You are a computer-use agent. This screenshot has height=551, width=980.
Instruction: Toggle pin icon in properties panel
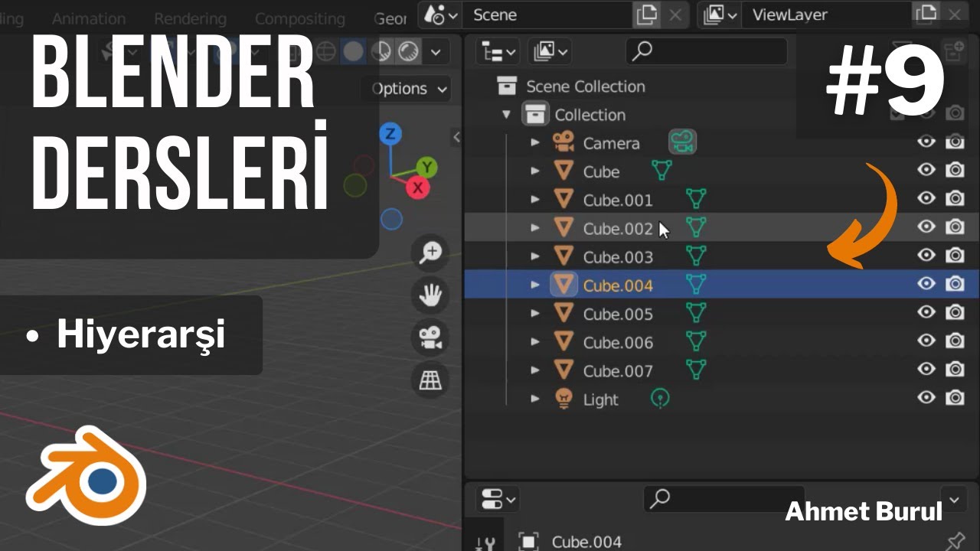[955, 541]
